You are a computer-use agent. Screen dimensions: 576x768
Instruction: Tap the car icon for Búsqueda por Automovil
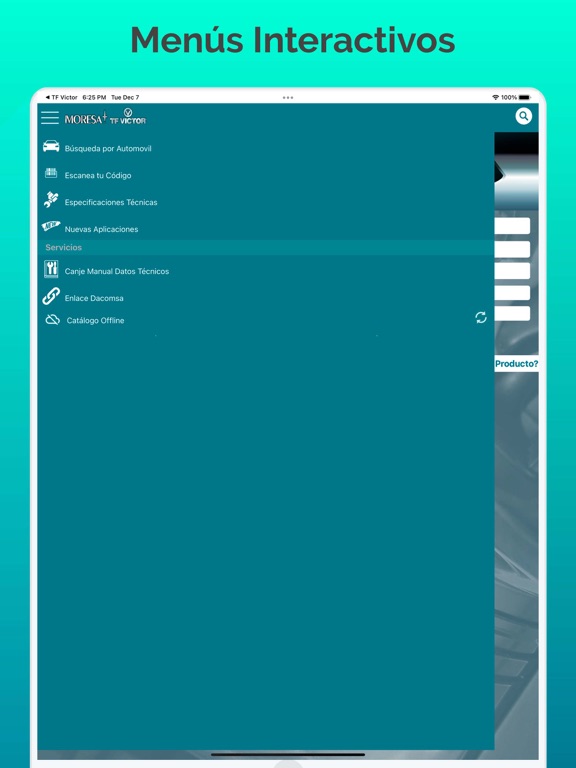point(51,146)
